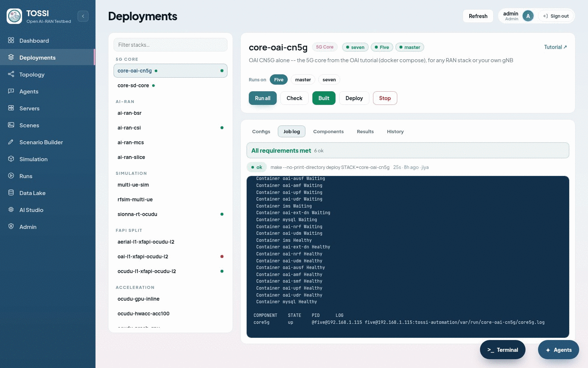Click the seven status badge in header
Screen dimensions: 588x368
355,47
